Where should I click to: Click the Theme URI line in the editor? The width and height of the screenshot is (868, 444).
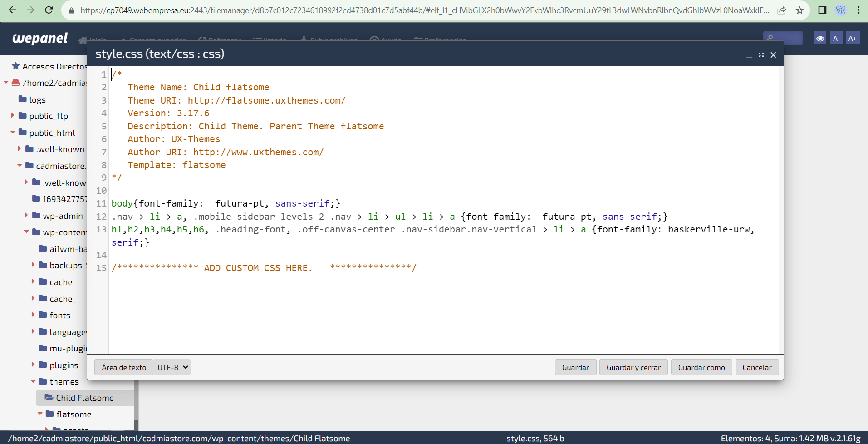(236, 100)
